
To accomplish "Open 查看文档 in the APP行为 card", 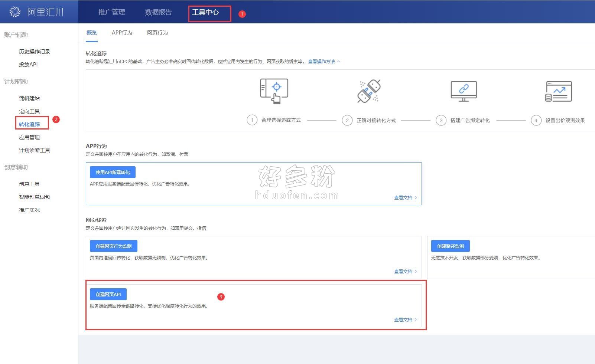I will coord(405,198).
